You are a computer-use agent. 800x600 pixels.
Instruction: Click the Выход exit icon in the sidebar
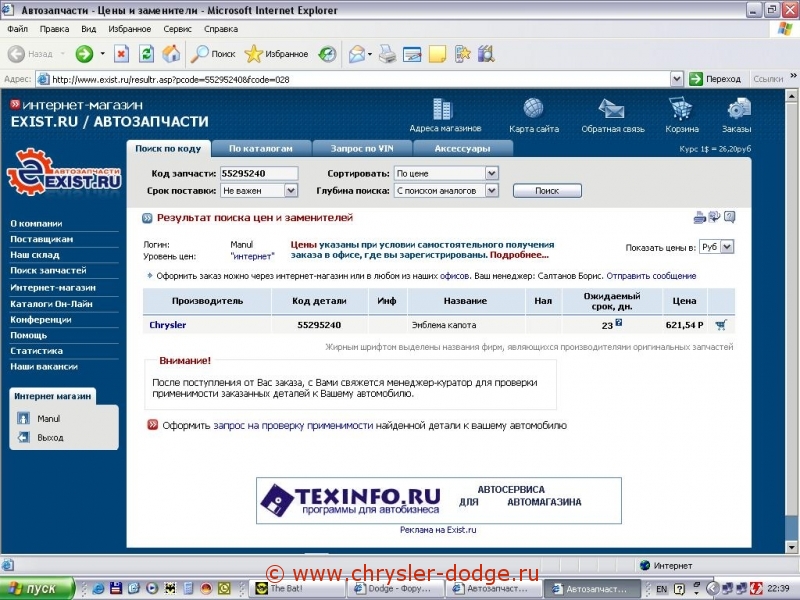click(x=23, y=437)
